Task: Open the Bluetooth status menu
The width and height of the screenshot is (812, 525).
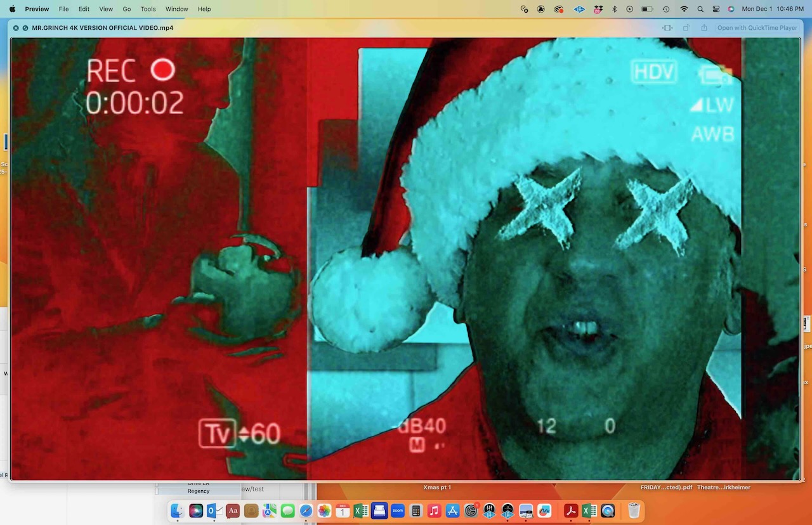Action: (x=614, y=9)
